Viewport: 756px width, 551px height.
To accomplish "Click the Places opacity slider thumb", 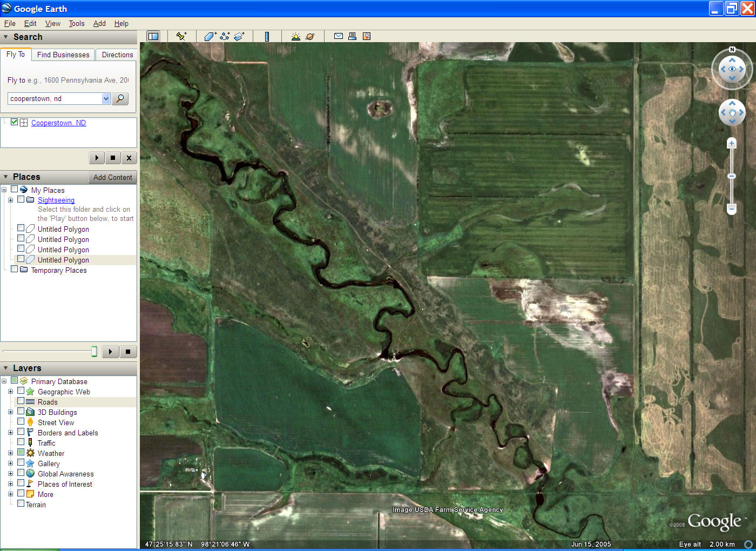I will point(94,352).
